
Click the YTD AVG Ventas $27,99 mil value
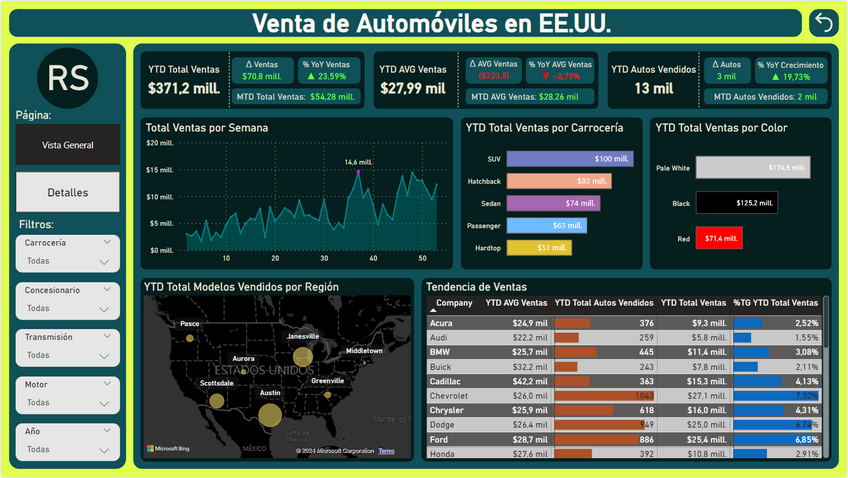pyautogui.click(x=413, y=89)
